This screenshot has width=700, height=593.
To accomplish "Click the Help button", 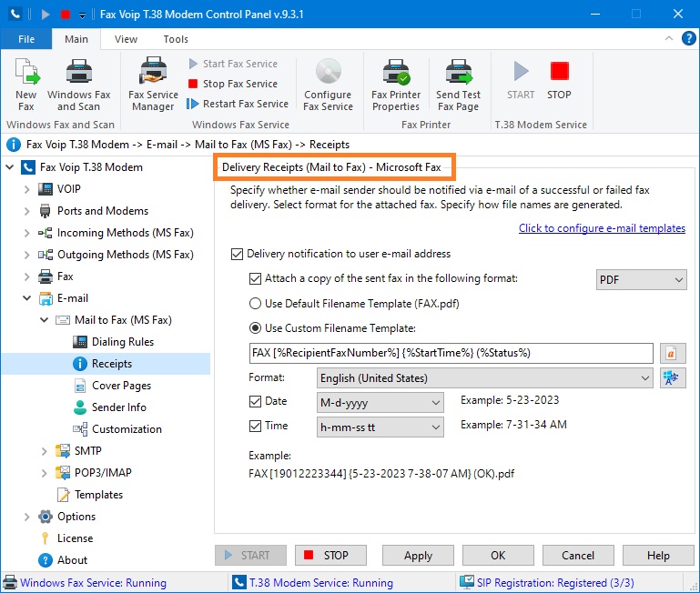I will click(x=658, y=556).
